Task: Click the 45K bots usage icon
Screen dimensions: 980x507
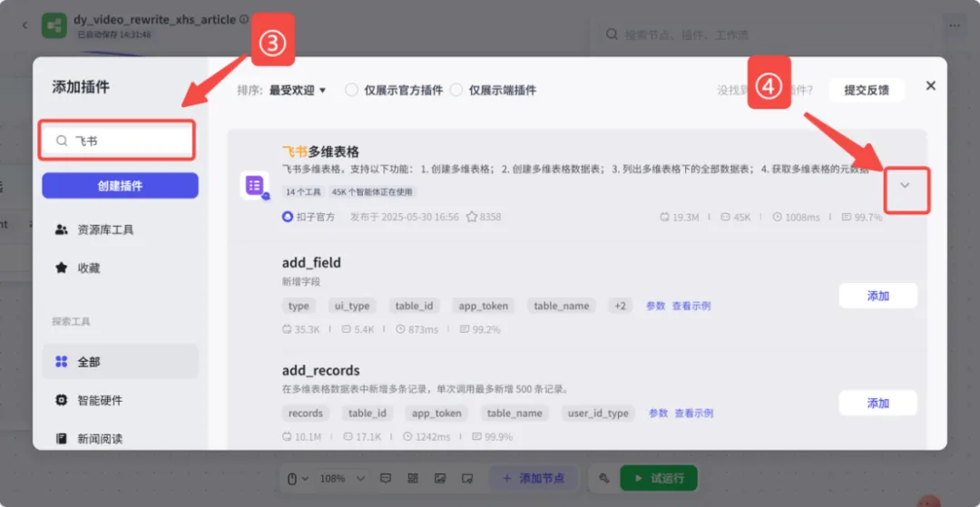Action: 726,218
